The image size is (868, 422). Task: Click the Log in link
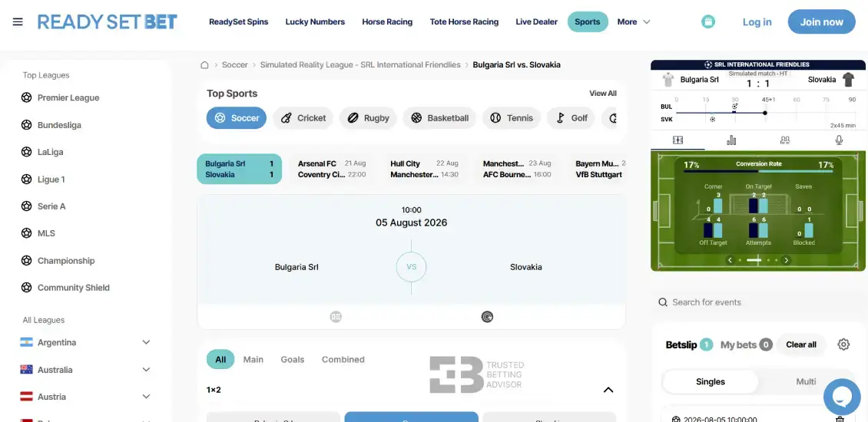coord(757,22)
